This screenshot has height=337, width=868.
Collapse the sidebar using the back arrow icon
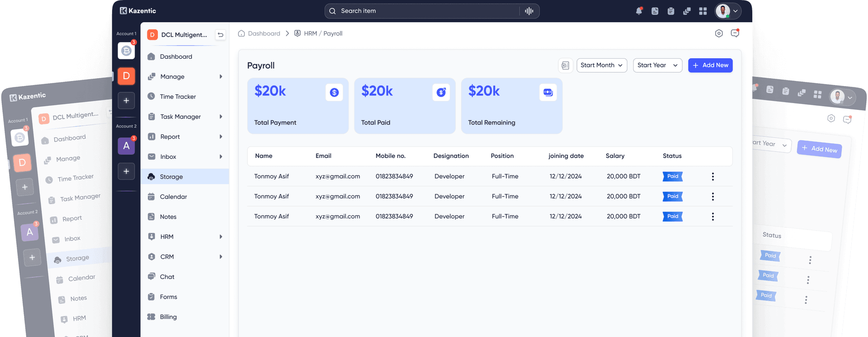pyautogui.click(x=221, y=35)
